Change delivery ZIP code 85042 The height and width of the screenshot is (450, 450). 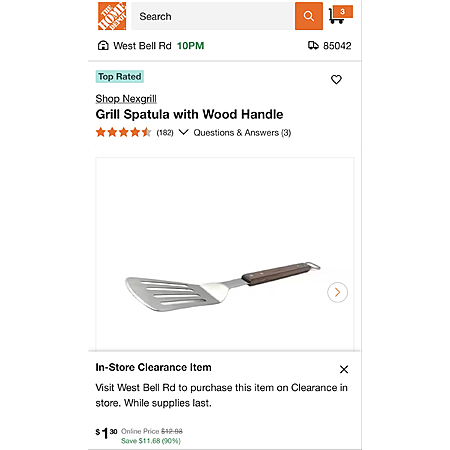337,46
